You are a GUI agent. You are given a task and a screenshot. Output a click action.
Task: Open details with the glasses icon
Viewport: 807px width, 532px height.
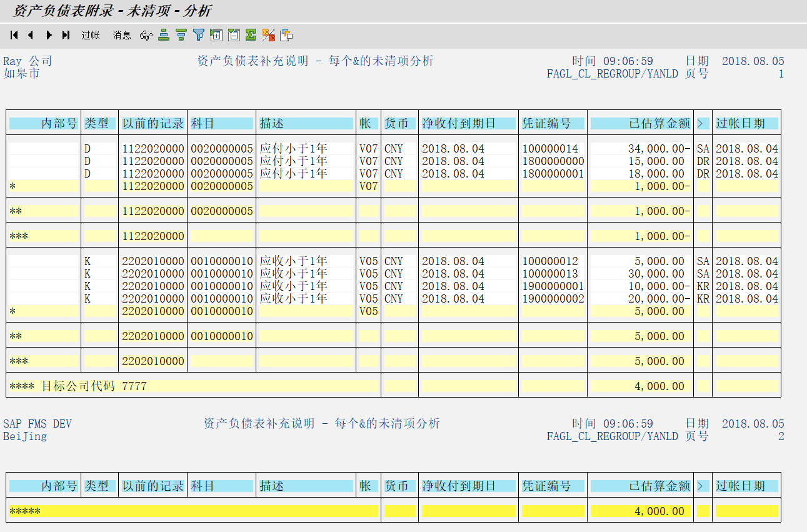146,36
